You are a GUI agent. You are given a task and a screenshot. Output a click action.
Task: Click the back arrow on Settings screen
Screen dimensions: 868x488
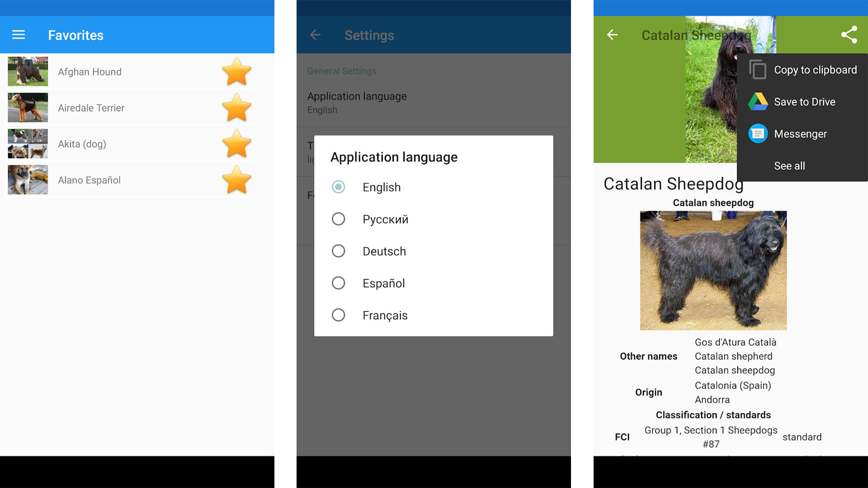[x=314, y=34]
